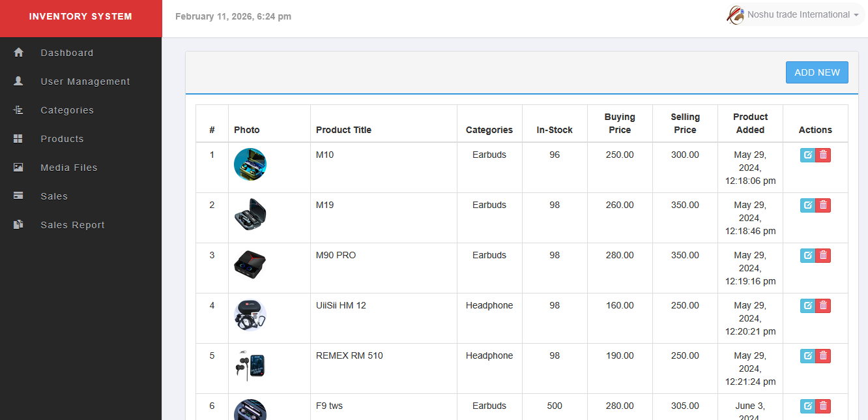Edit the M90 PRO product

807,255
